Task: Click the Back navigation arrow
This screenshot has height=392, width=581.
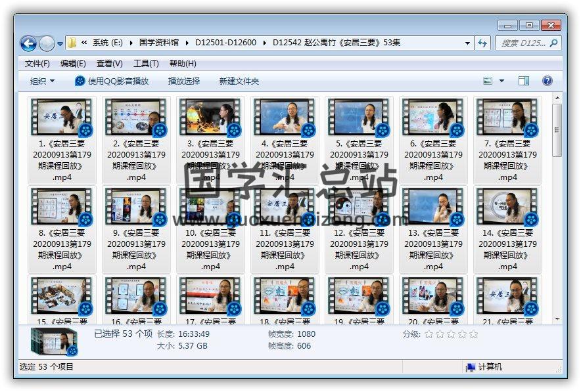Action: 28,43
